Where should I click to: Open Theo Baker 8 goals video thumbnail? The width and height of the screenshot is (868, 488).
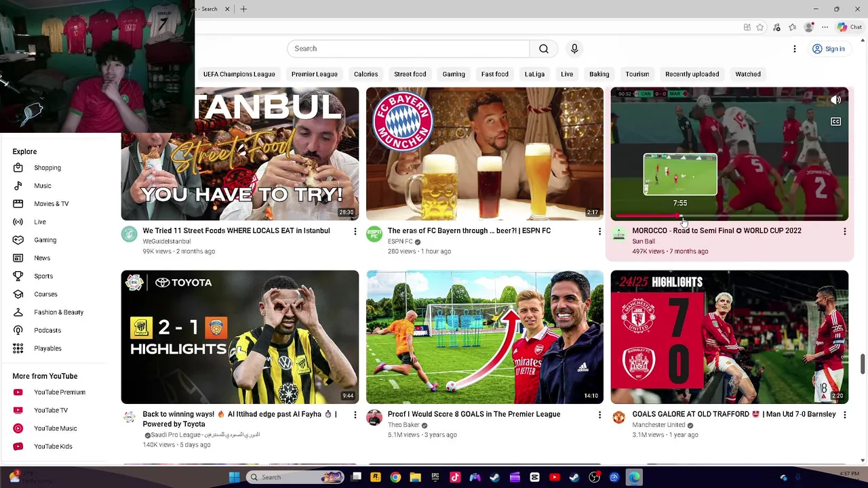tap(485, 337)
